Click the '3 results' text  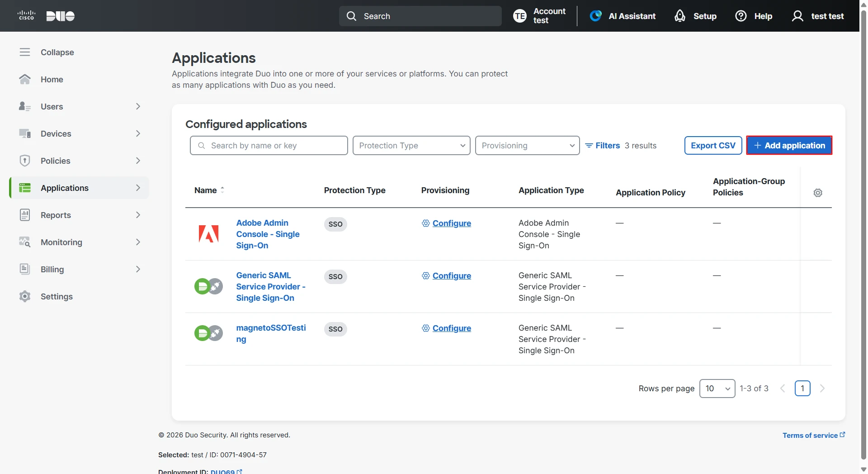(641, 146)
